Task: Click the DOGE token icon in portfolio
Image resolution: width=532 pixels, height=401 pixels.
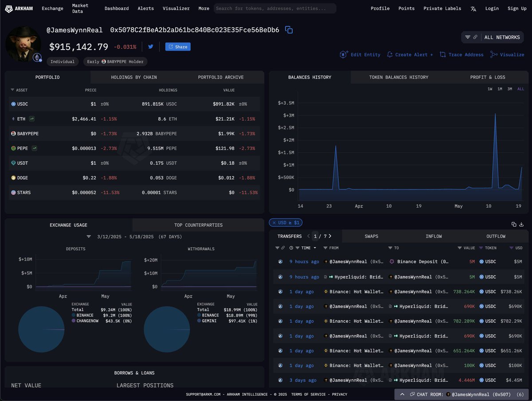Action: pyautogui.click(x=13, y=177)
